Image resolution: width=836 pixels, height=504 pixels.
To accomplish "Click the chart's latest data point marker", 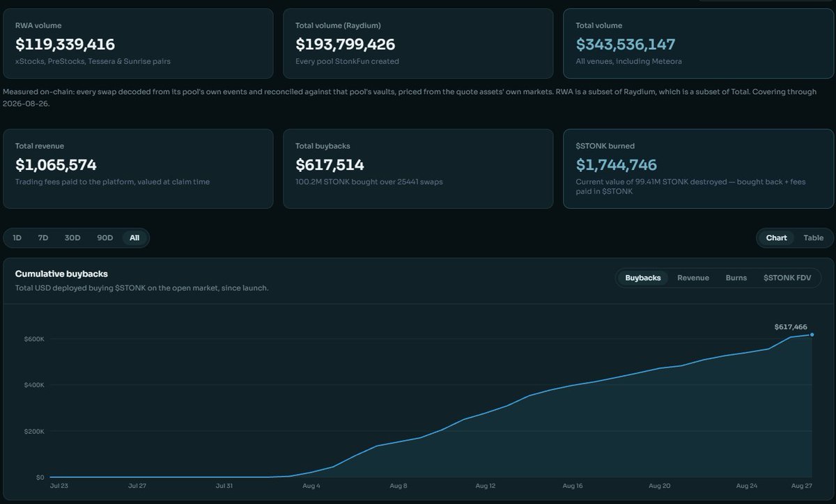I will click(x=812, y=335).
